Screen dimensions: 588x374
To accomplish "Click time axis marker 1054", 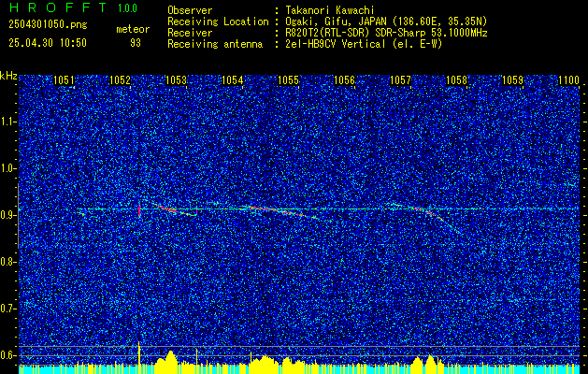I will 232,80.
